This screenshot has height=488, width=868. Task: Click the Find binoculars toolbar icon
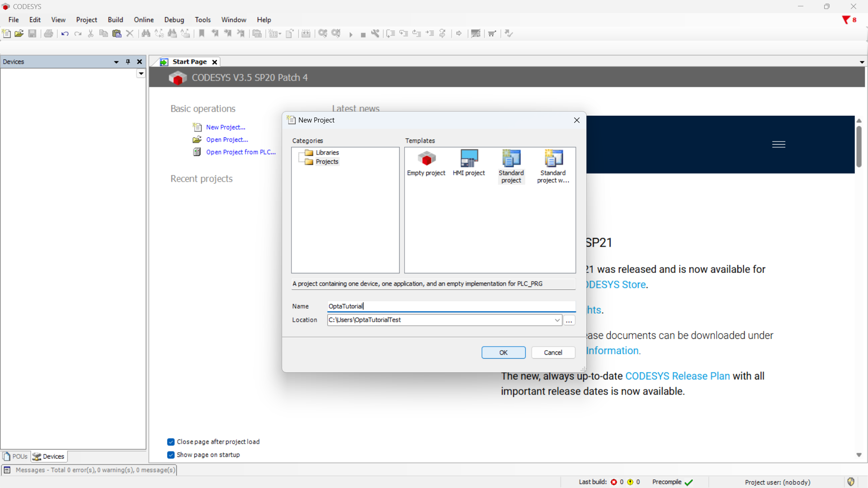tap(146, 33)
